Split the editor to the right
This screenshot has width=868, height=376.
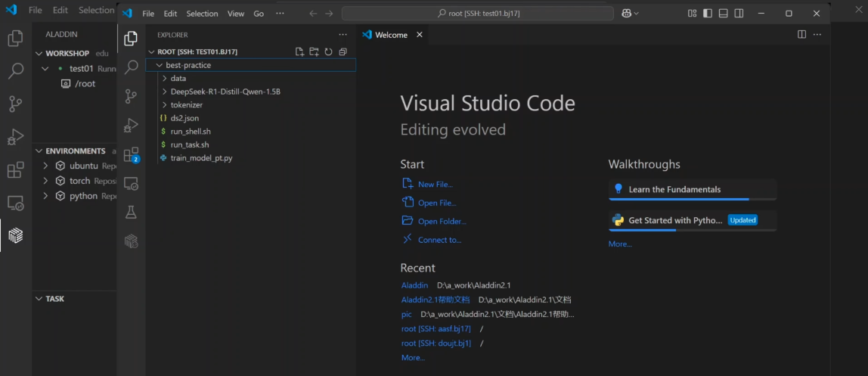(801, 34)
